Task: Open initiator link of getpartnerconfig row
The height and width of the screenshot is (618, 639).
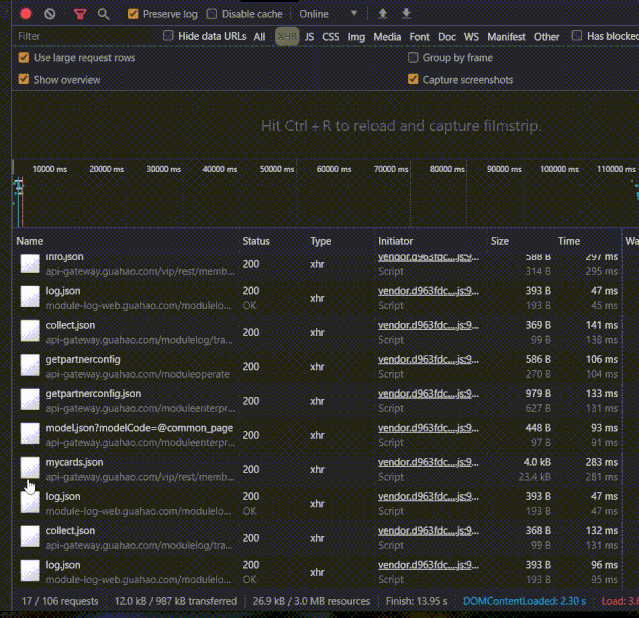Action: [428, 359]
